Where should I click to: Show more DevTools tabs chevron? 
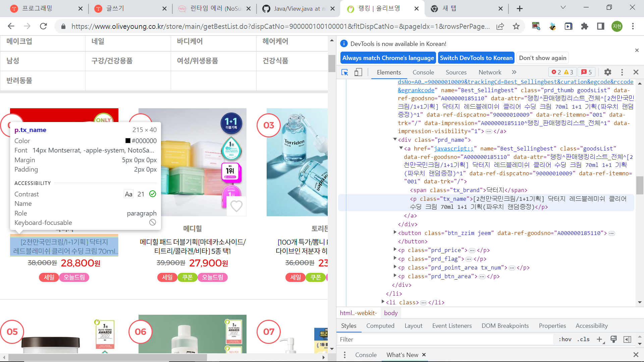[514, 72]
